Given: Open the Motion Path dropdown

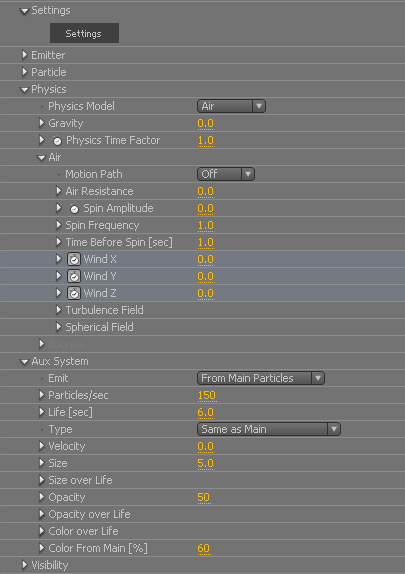Looking at the screenshot, I should click(226, 174).
